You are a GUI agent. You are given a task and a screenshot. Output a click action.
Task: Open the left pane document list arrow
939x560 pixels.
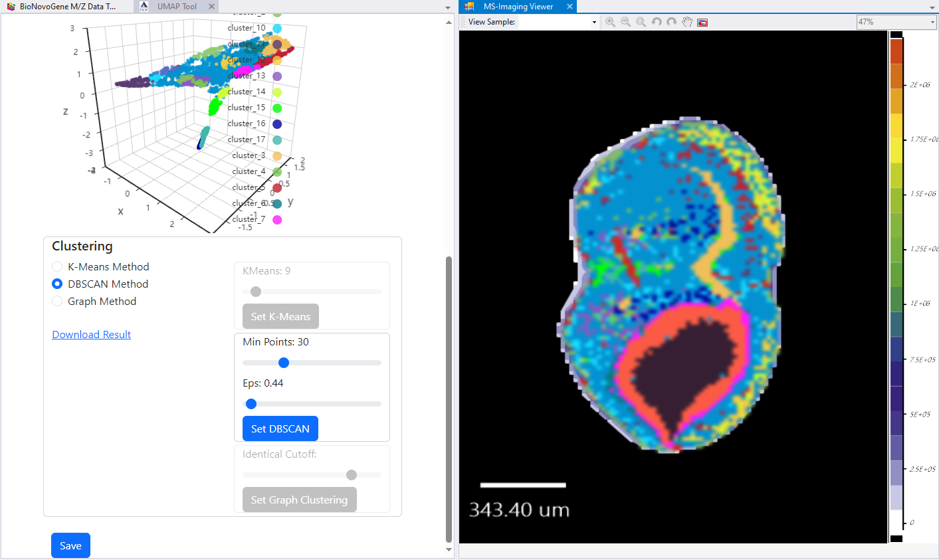pos(448,7)
